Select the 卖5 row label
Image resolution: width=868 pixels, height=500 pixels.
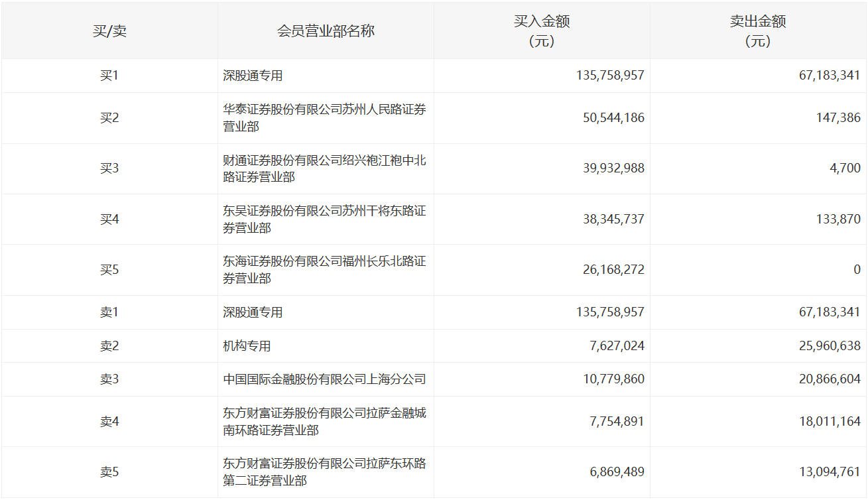109,472
